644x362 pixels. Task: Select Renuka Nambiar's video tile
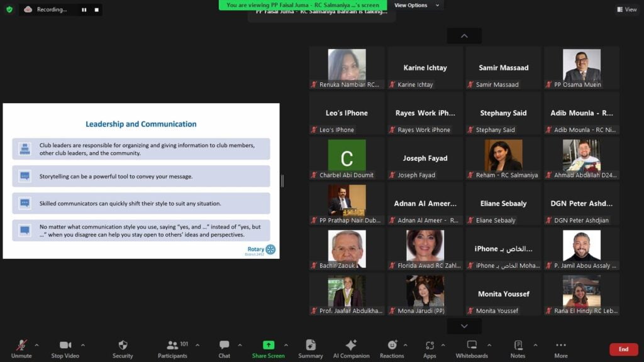347,68
